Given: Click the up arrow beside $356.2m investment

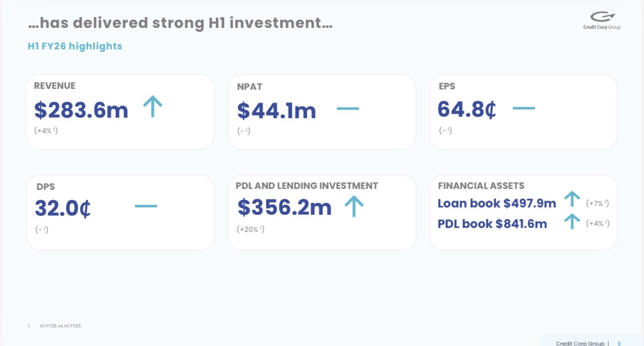Looking at the screenshot, I should pyautogui.click(x=354, y=206).
